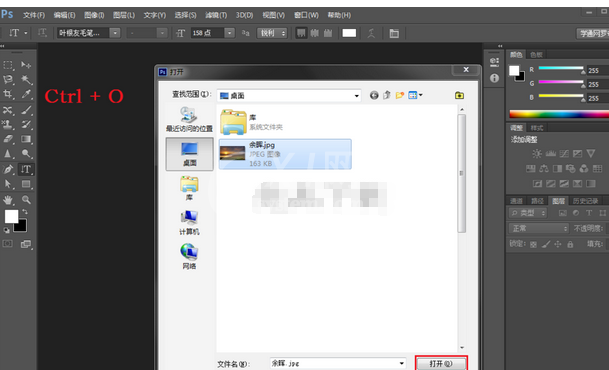Toggle lock image pixels brush icon
This screenshot has height=370, width=609.
546,245
